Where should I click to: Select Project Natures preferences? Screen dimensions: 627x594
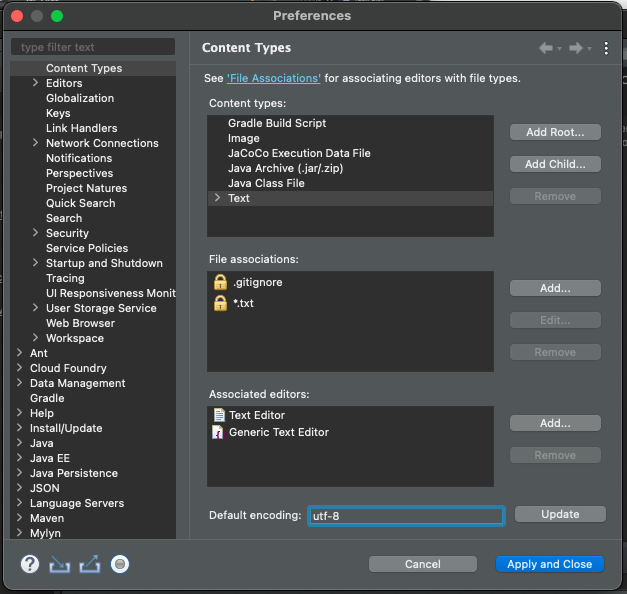(x=86, y=188)
